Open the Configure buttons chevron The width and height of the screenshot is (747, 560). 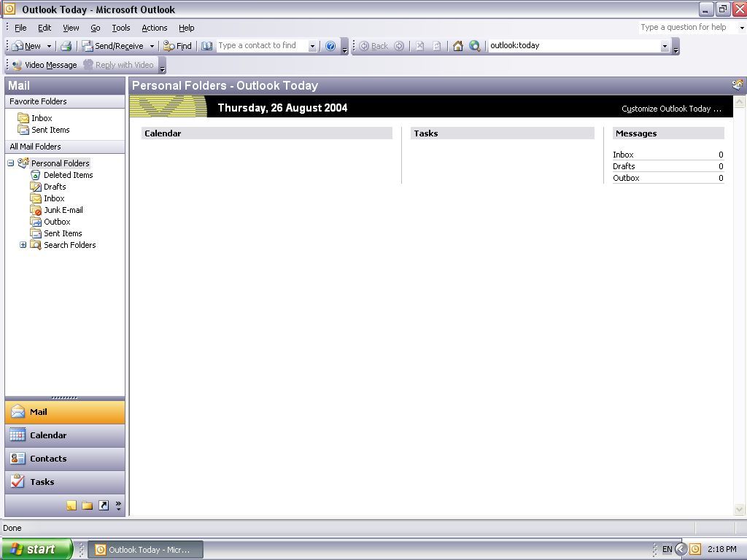click(x=118, y=505)
